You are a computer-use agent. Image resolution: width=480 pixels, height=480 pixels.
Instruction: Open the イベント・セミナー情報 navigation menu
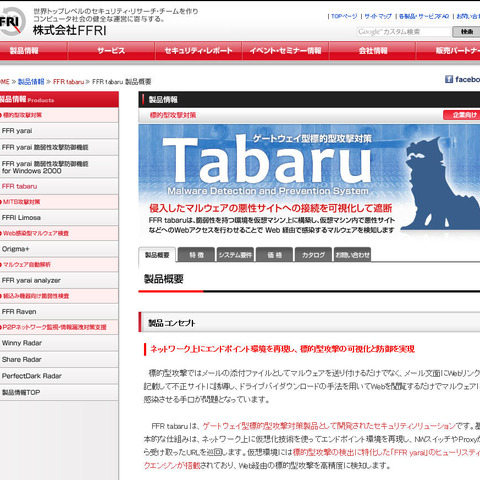(x=285, y=51)
